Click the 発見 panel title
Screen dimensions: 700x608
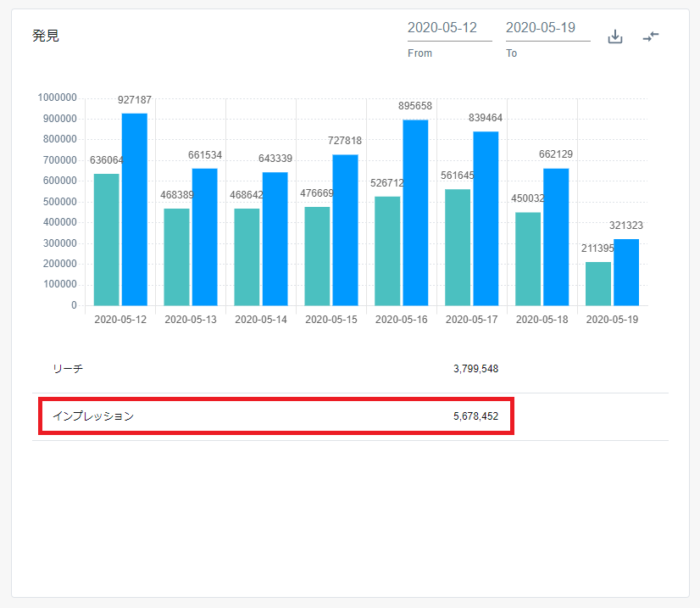click(x=46, y=36)
